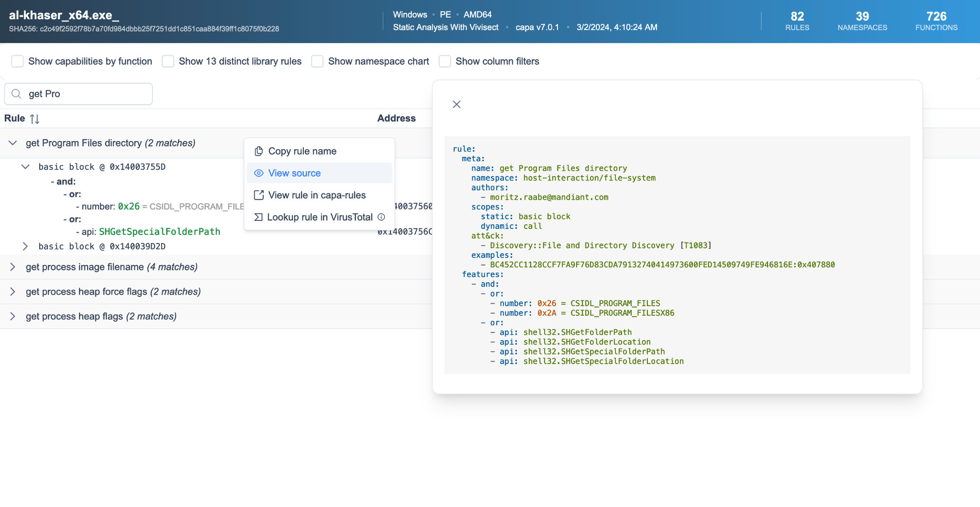Click get process heap flags row text
The height and width of the screenshot is (507, 980).
click(101, 316)
